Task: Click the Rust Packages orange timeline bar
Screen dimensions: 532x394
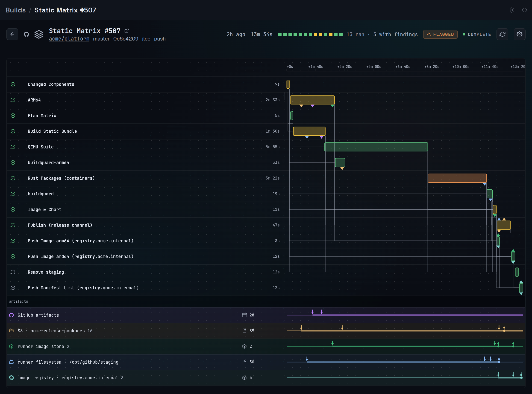Action: (x=457, y=178)
